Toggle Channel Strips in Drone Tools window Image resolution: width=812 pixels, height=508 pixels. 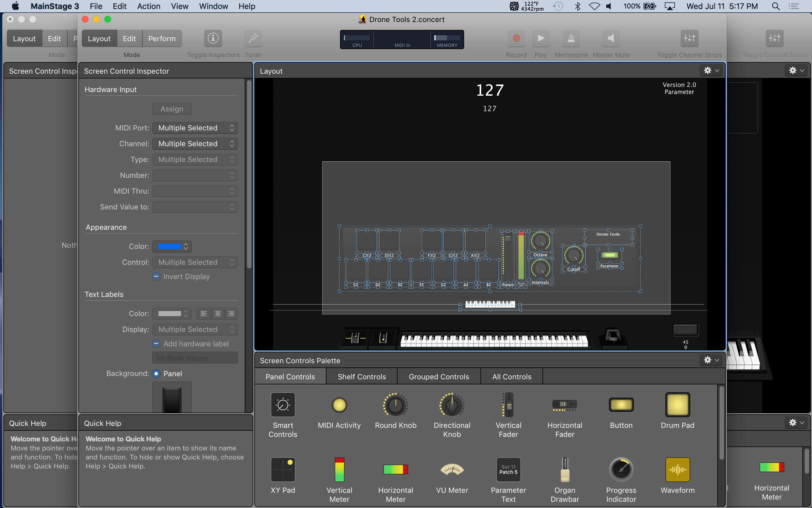690,38
